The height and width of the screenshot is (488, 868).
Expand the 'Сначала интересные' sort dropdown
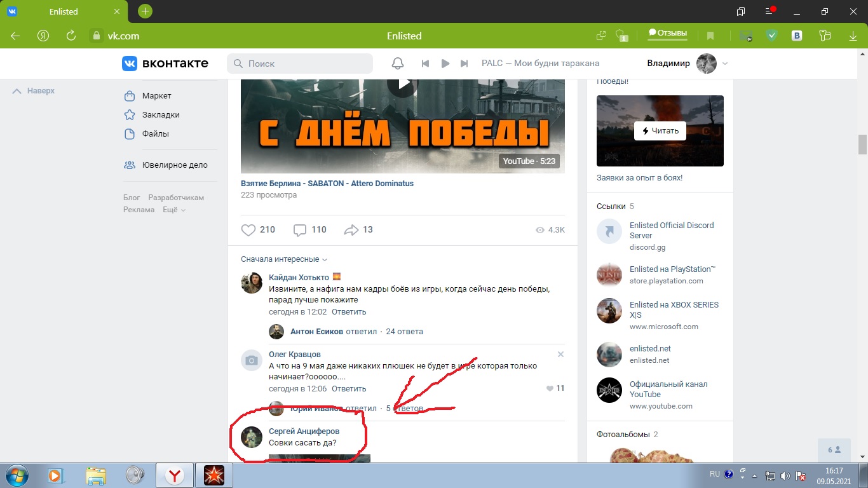(284, 259)
